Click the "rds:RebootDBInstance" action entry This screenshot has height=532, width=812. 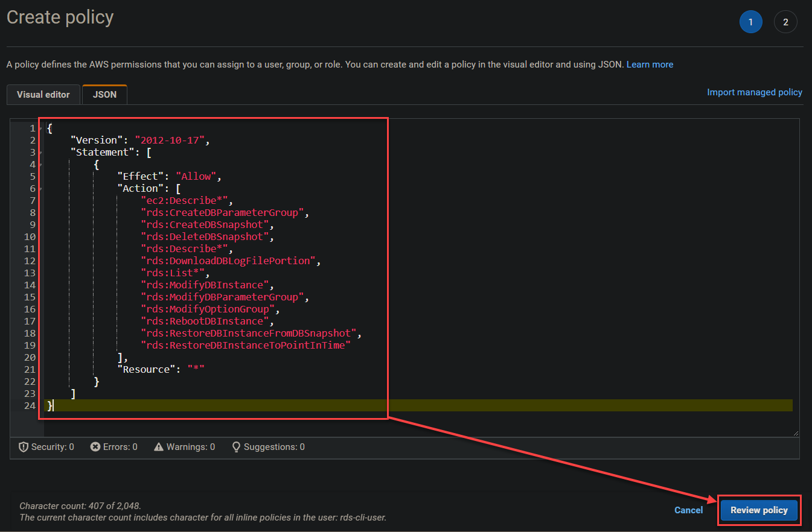point(206,321)
